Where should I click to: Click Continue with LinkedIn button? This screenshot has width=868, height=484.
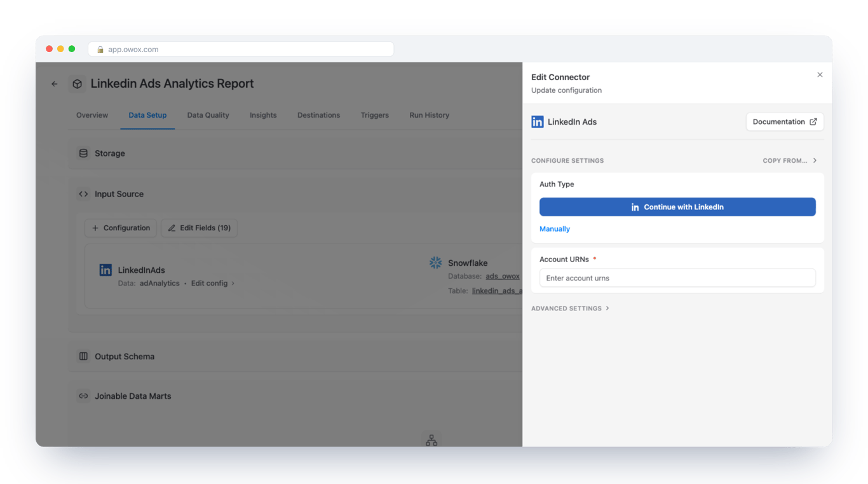[677, 207]
